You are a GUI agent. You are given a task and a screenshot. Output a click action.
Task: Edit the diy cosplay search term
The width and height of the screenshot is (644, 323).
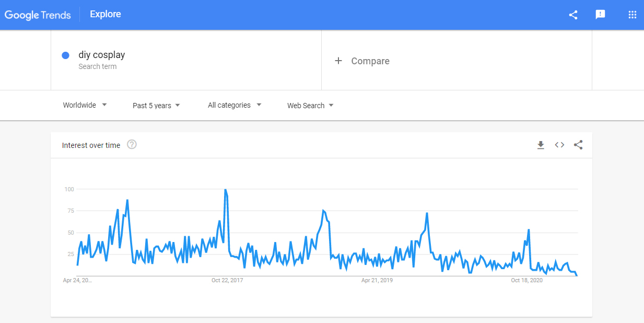102,55
